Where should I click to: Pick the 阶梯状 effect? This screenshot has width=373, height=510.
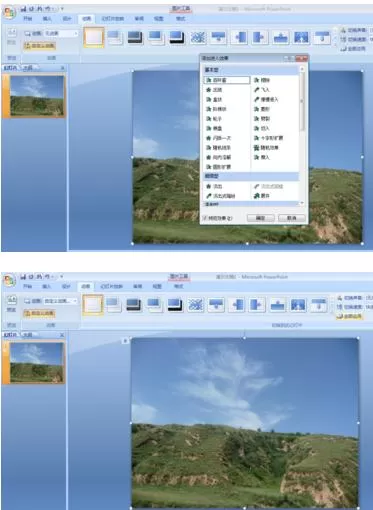[216, 109]
